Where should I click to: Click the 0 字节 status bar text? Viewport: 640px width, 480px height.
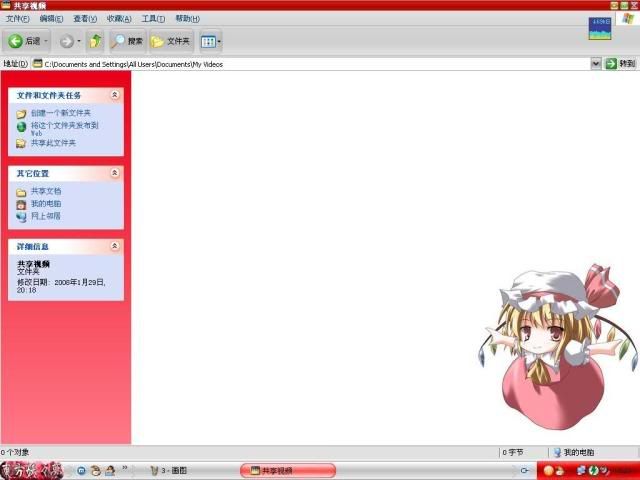(513, 452)
